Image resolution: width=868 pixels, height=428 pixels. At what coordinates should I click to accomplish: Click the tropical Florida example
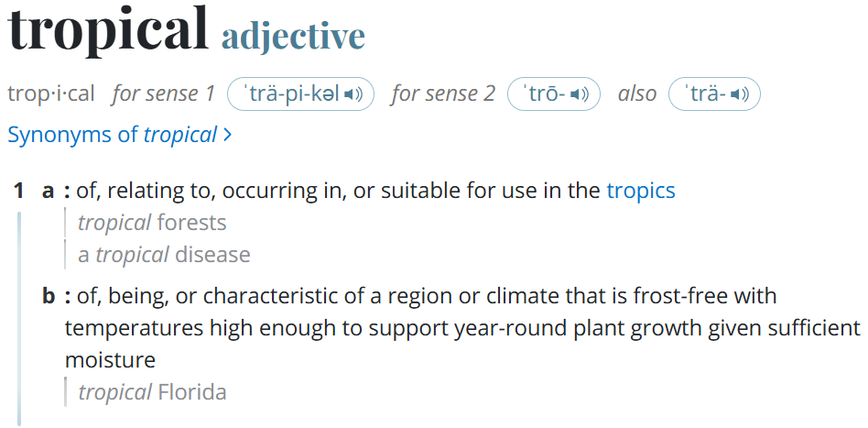click(152, 392)
